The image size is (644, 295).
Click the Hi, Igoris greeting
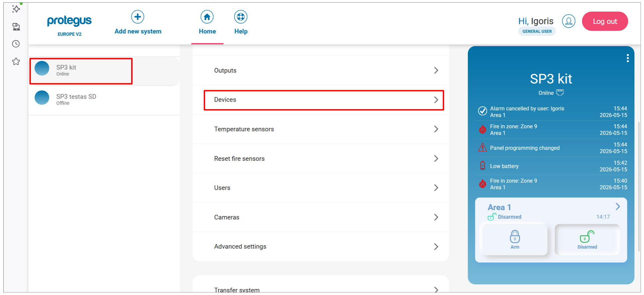[x=536, y=21]
